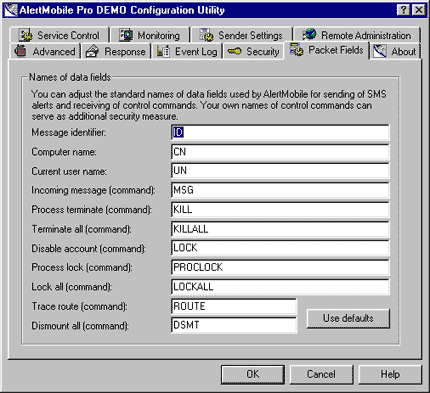Image resolution: width=430 pixels, height=393 pixels.
Task: Click the Trace route ROUTE field
Action: pyautogui.click(x=234, y=306)
